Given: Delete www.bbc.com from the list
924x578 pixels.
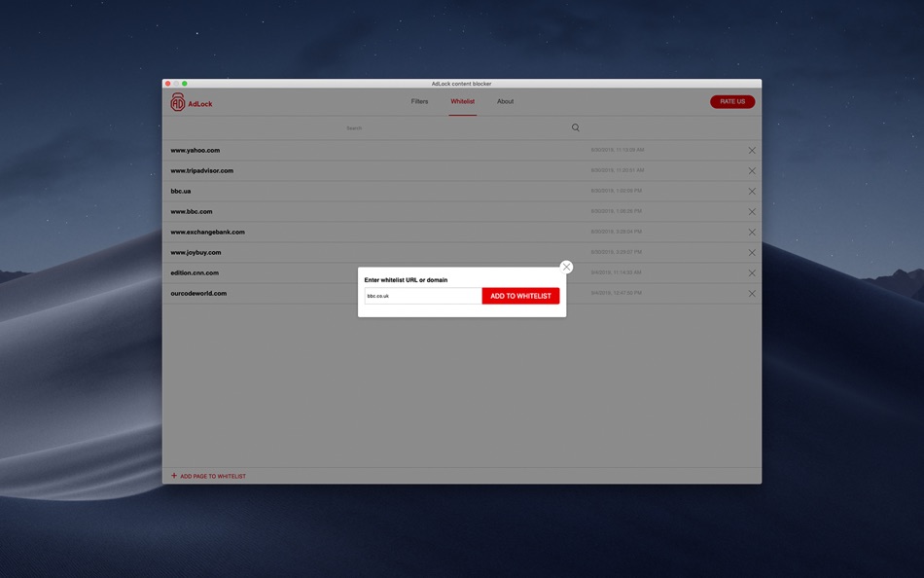Looking at the screenshot, I should tap(750, 210).
